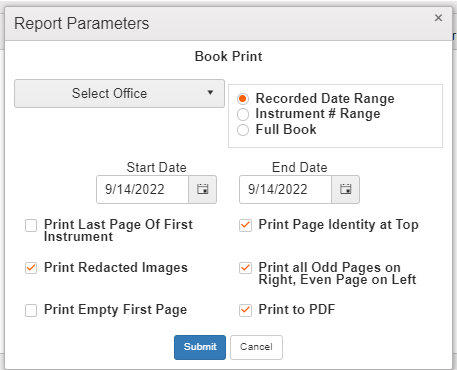
Task: Uncheck the Print to PDF option
Action: (x=245, y=310)
